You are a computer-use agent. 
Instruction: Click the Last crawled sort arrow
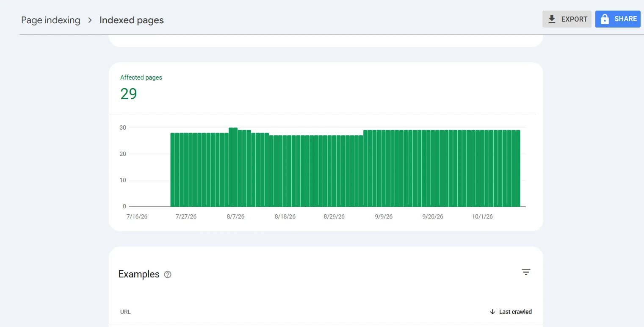coord(492,312)
